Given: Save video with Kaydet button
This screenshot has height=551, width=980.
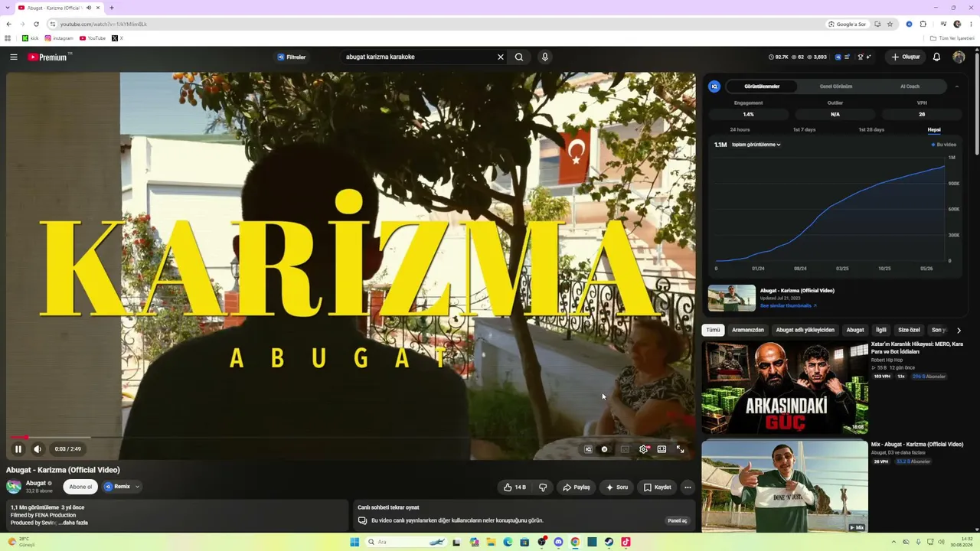Looking at the screenshot, I should pyautogui.click(x=657, y=487).
